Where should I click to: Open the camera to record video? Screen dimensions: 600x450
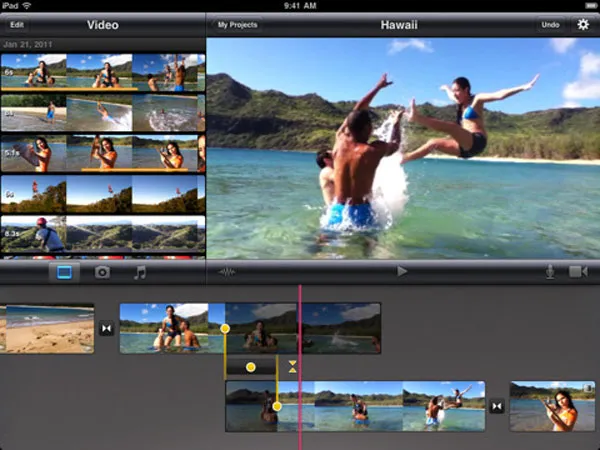(578, 271)
